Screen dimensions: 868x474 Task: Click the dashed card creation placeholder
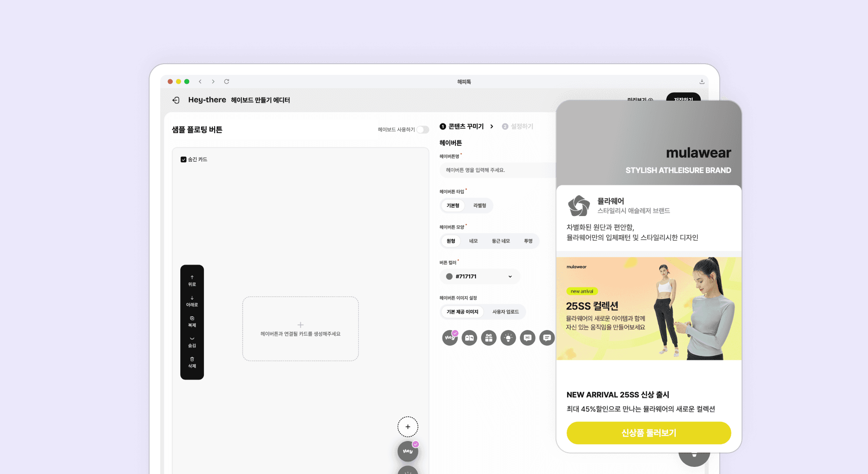tap(300, 329)
